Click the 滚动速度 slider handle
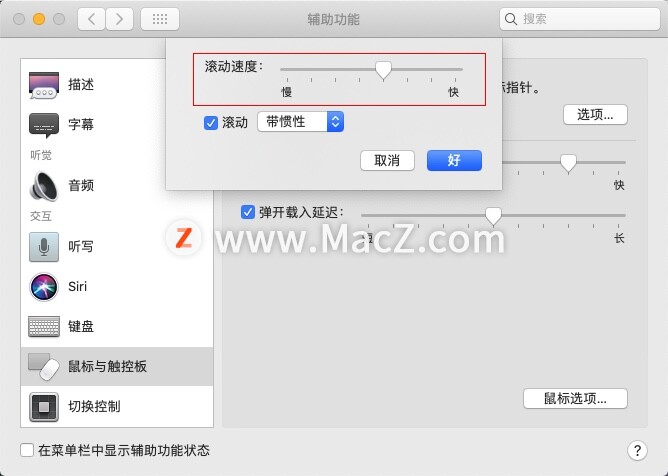This screenshot has width=668, height=476. (x=383, y=70)
